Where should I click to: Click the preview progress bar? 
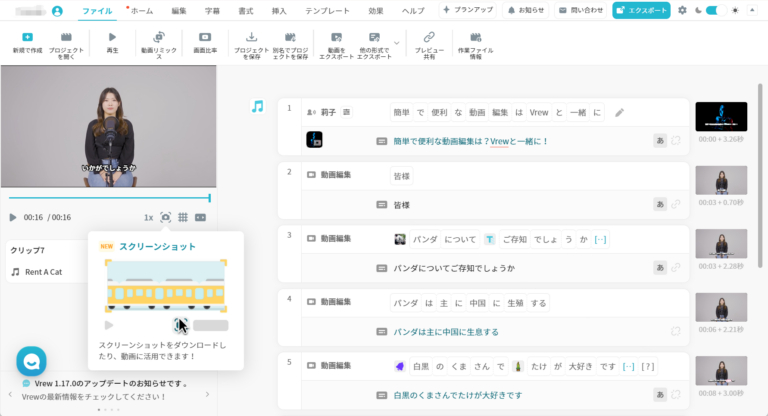pos(109,198)
